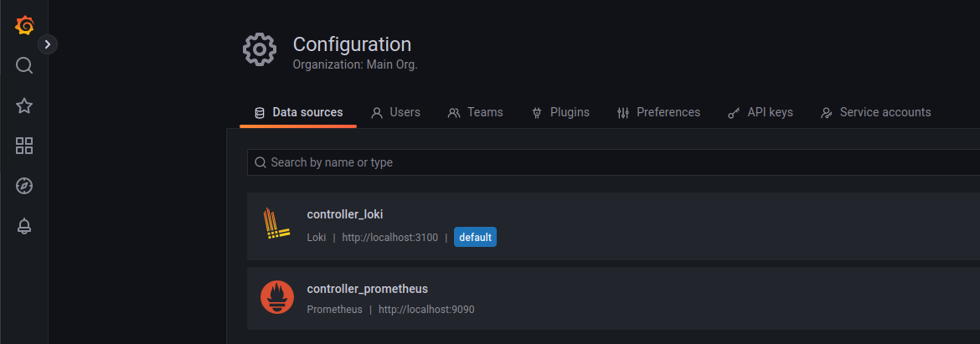Open the Teams tab

(475, 113)
